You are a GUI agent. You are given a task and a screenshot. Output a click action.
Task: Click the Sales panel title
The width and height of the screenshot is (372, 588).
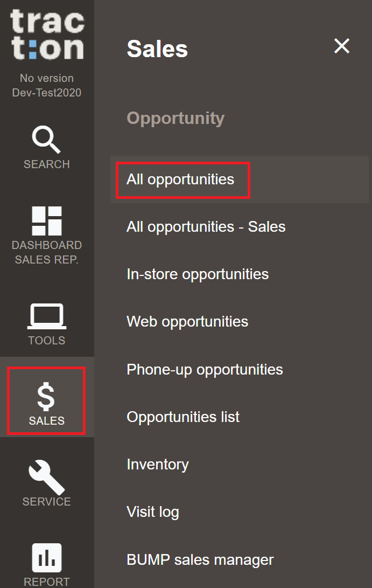click(157, 49)
